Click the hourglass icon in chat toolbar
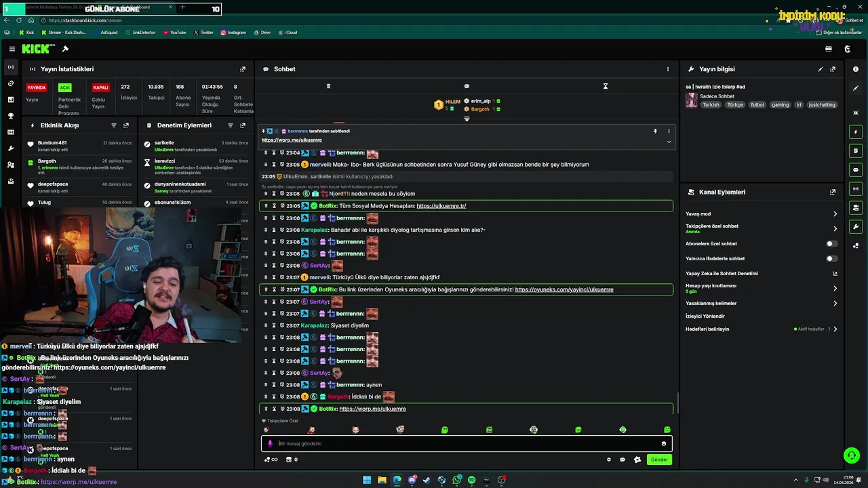The height and width of the screenshot is (488, 868). tap(606, 86)
